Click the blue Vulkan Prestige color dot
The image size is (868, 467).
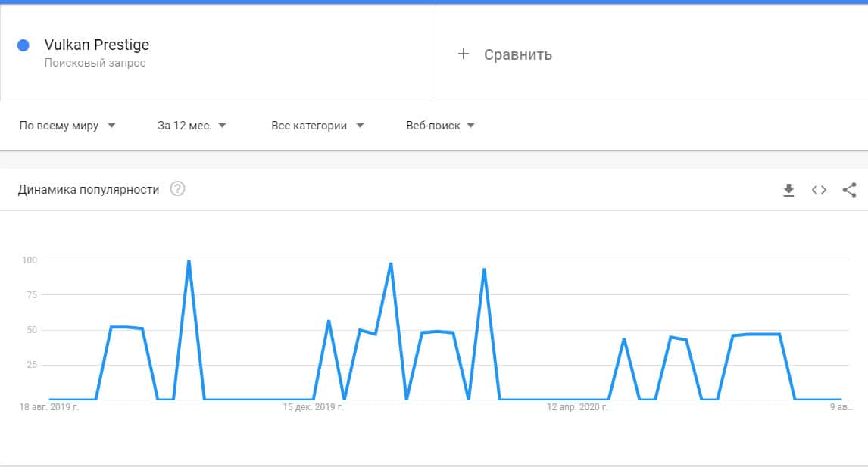click(23, 45)
